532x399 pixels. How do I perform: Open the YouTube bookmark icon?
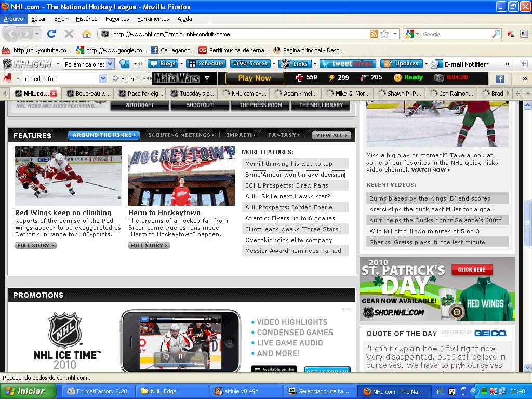pos(6,50)
